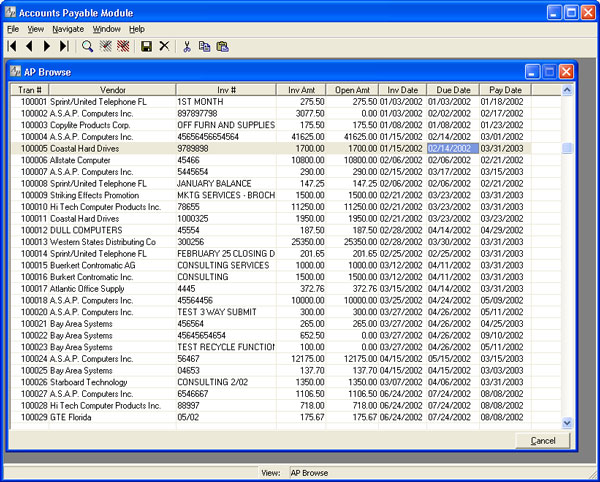The image size is (600, 482).
Task: Click the delete X toolbar icon
Action: [164, 46]
